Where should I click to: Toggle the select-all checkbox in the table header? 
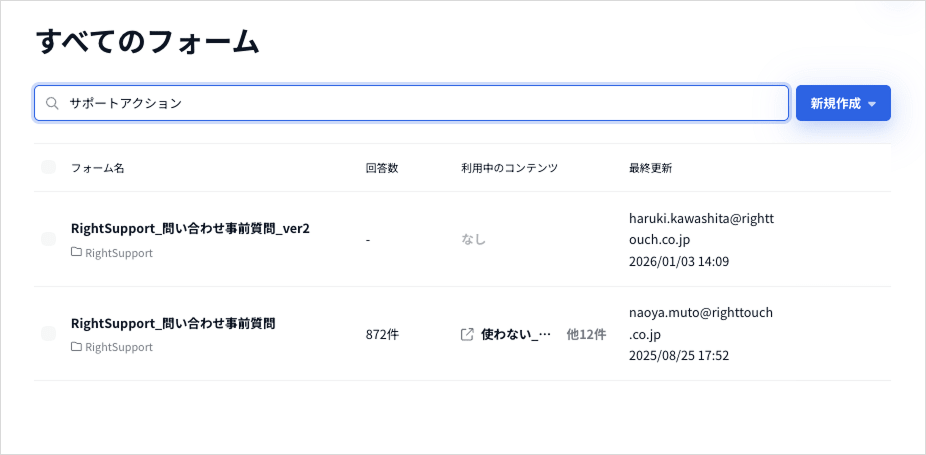pos(49,167)
